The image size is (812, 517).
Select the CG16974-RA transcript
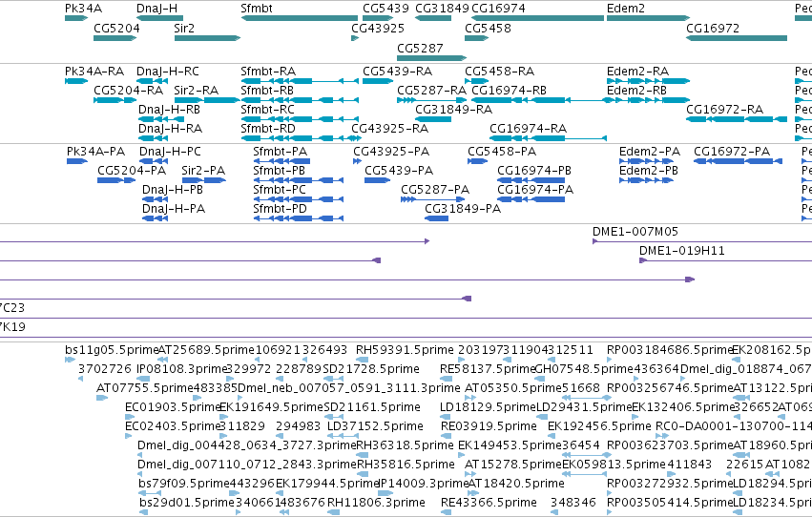pyautogui.click(x=548, y=138)
